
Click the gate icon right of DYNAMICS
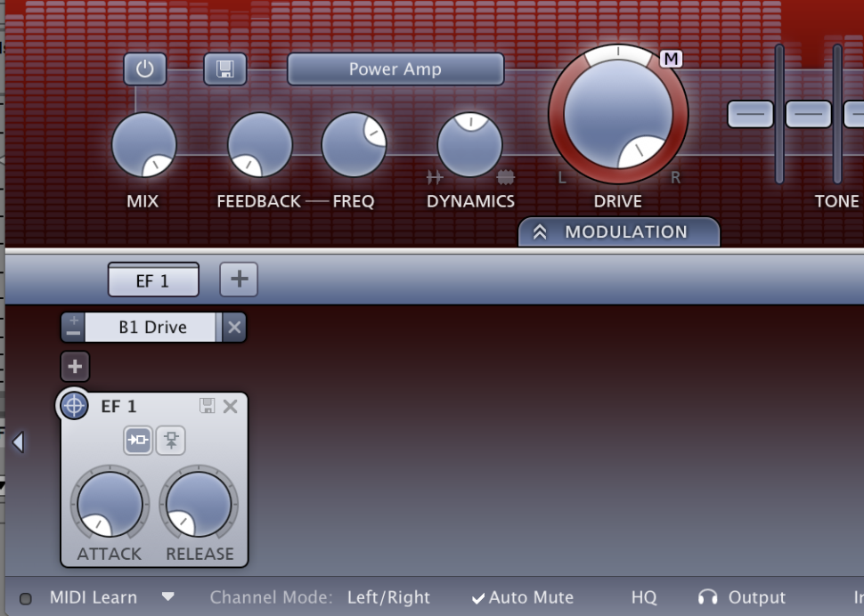click(x=508, y=176)
